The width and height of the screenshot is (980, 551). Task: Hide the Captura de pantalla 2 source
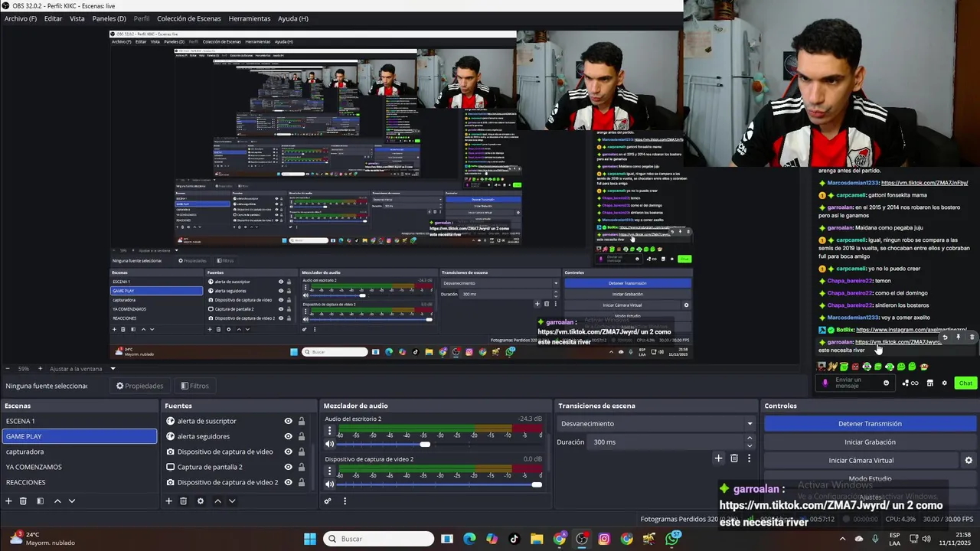tap(288, 467)
